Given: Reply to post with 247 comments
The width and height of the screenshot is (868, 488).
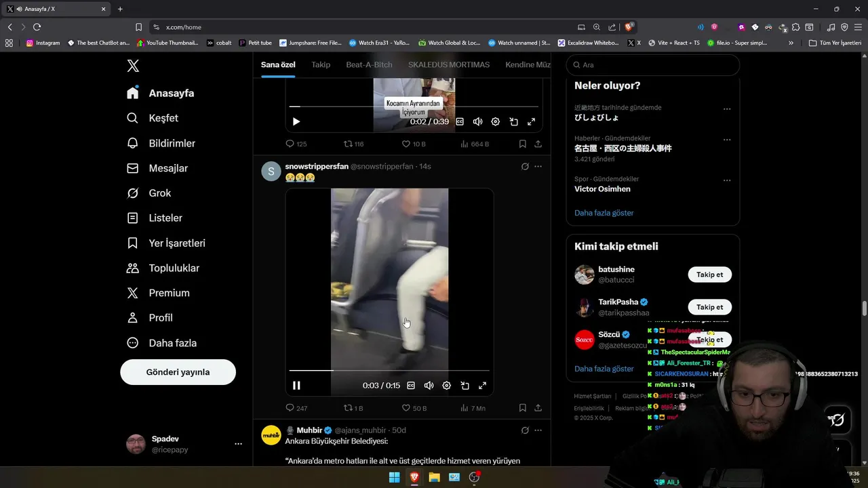Looking at the screenshot, I should point(296,408).
